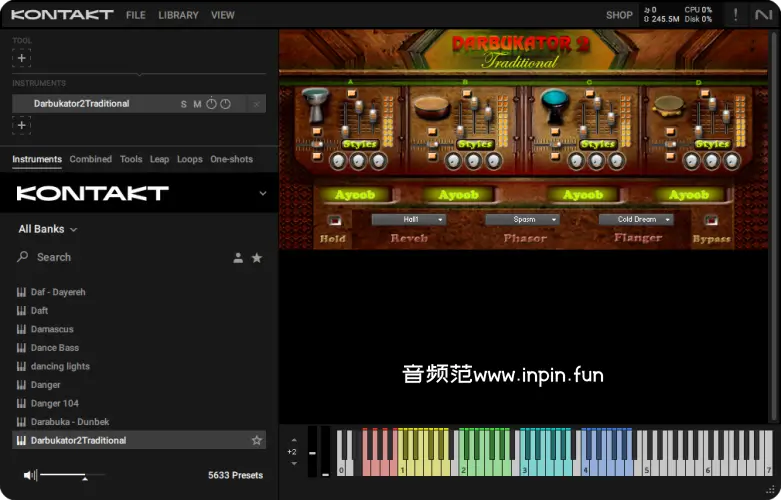Switch to the Loops tab
Viewport: 781px width, 500px height.
[x=190, y=159]
